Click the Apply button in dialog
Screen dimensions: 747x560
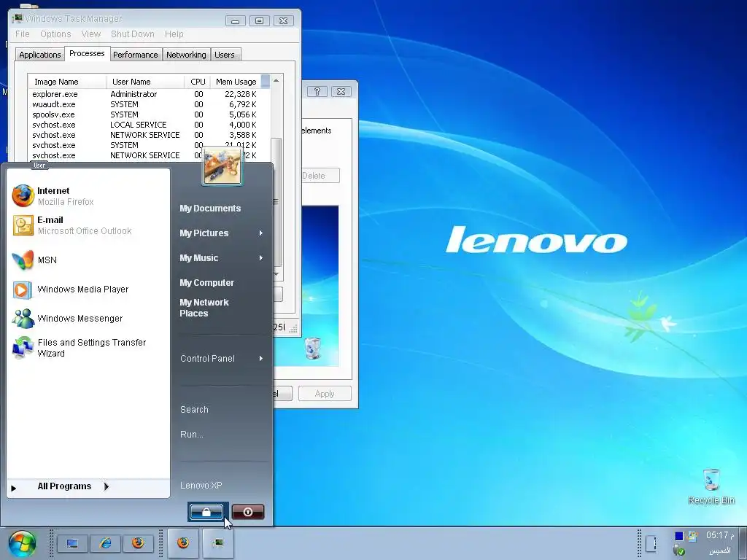click(x=325, y=394)
